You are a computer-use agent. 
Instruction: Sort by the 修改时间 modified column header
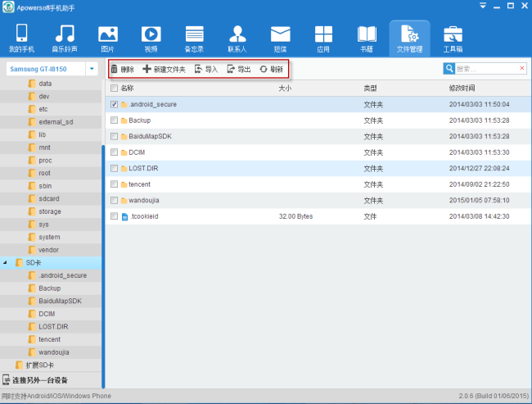coord(462,89)
